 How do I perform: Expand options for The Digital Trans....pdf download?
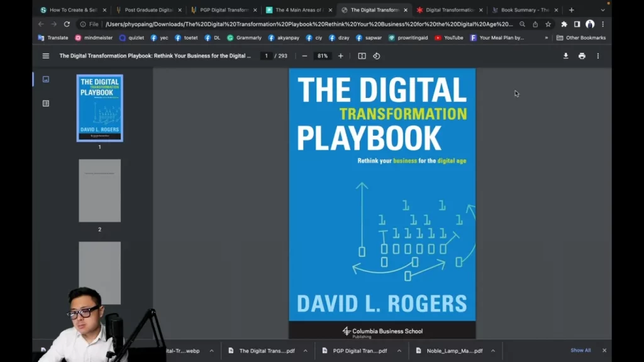point(306,351)
